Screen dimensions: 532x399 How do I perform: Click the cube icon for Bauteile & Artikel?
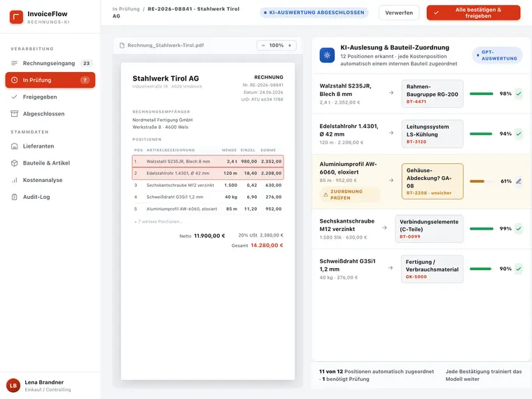tap(14, 163)
